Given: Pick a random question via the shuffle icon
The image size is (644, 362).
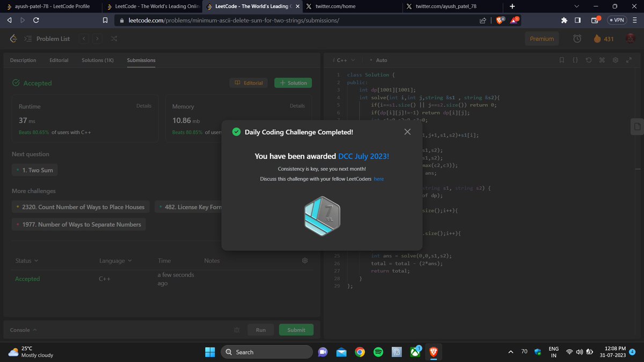Looking at the screenshot, I should click(114, 39).
